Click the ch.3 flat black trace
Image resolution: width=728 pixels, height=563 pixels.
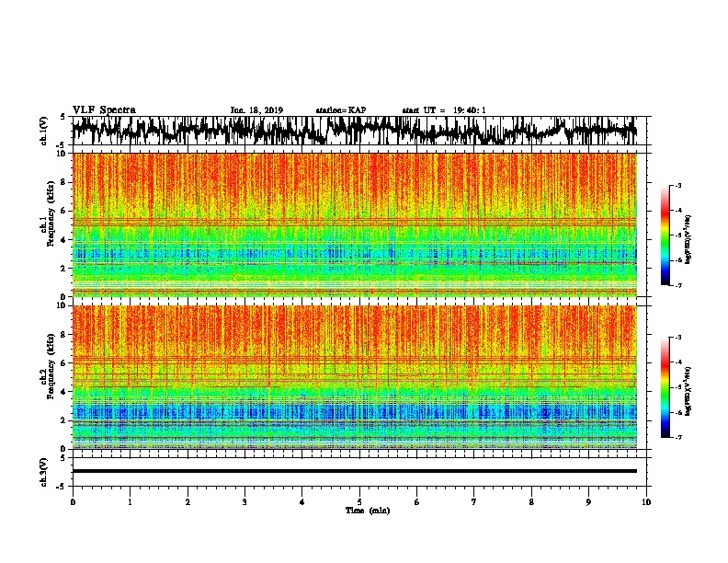tap(355, 471)
